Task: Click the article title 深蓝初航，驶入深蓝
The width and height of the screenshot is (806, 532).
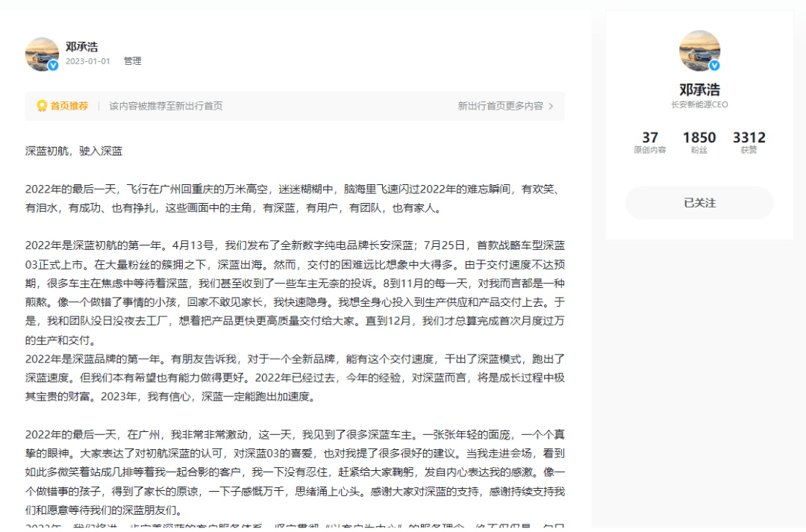Action: 74,151
